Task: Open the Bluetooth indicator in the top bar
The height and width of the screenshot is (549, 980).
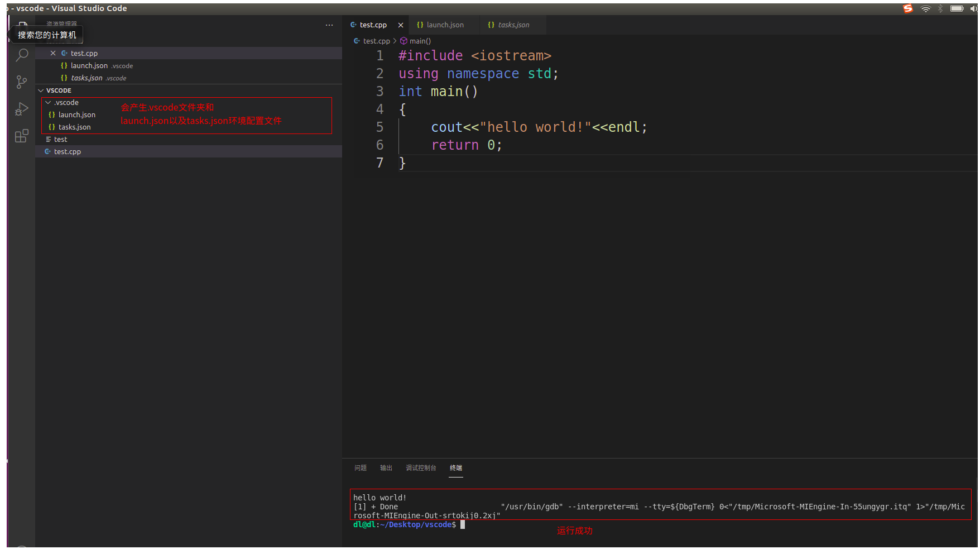Action: coord(940,8)
